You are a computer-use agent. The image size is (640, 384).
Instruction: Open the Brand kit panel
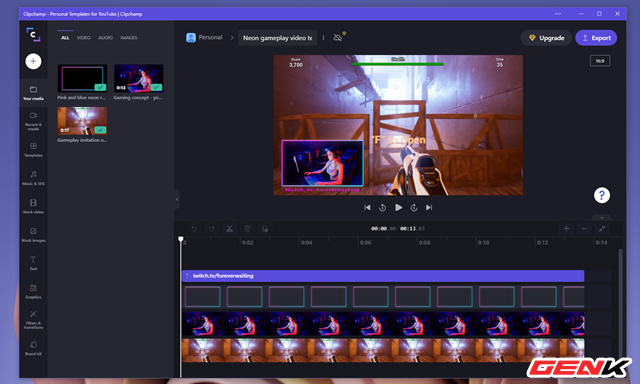(33, 348)
